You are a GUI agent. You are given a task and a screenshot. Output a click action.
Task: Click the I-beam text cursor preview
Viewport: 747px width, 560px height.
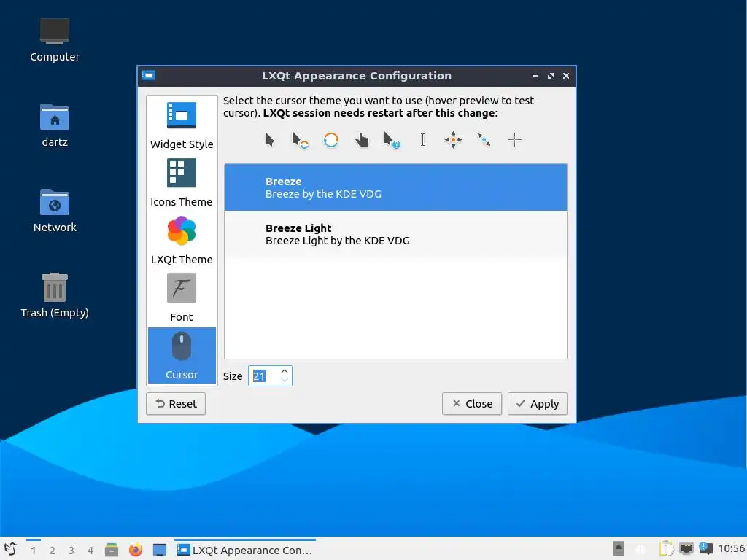pos(422,140)
